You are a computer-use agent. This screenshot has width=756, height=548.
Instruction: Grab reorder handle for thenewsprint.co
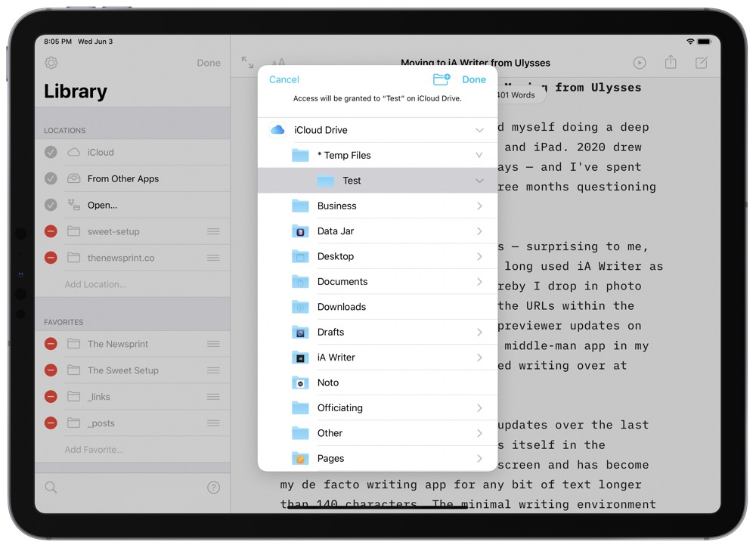tap(214, 258)
